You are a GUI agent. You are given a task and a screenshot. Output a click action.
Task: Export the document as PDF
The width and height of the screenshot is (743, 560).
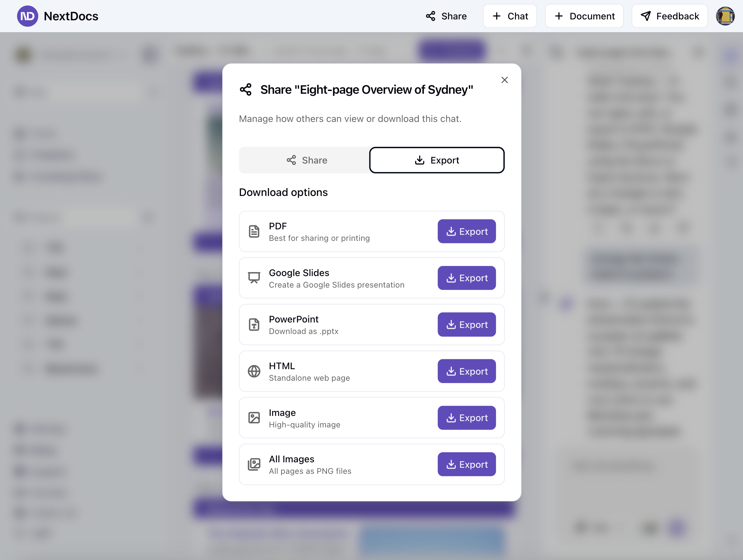click(466, 231)
